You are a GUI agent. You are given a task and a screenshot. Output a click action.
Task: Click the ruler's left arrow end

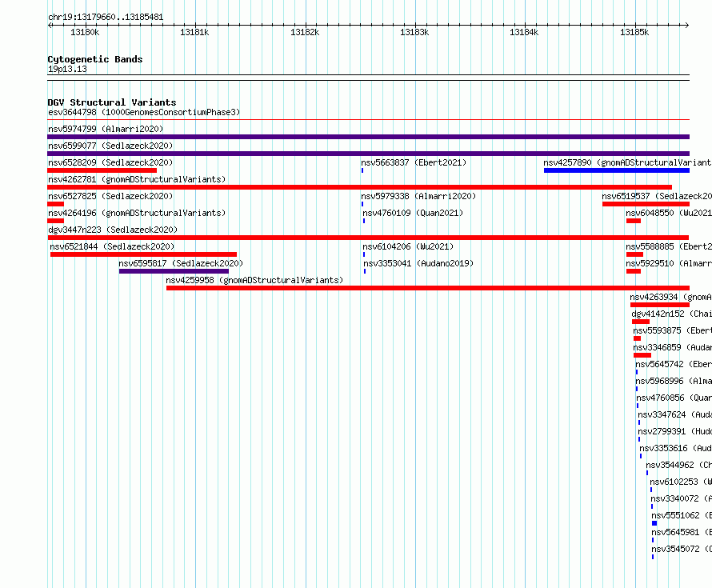(x=50, y=25)
